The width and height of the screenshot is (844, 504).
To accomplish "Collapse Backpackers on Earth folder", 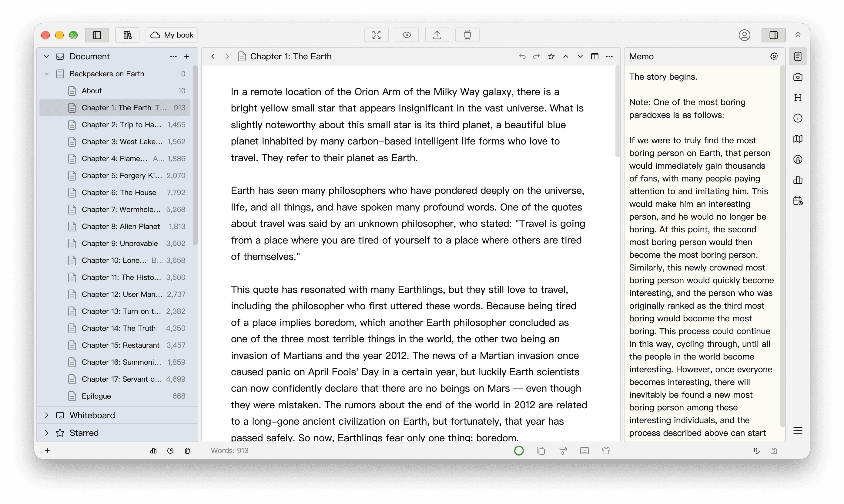I will (47, 74).
